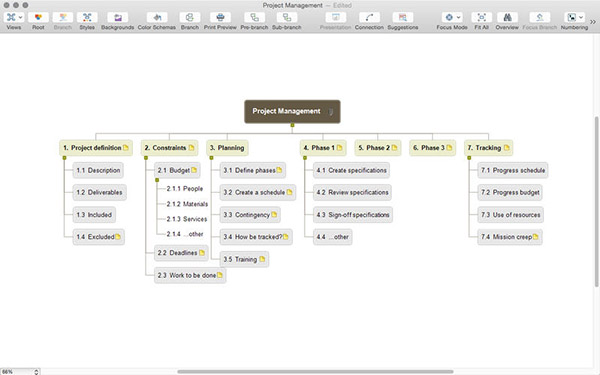600x375 pixels.
Task: Open Color Schemas in the toolbar
Action: coord(157,18)
